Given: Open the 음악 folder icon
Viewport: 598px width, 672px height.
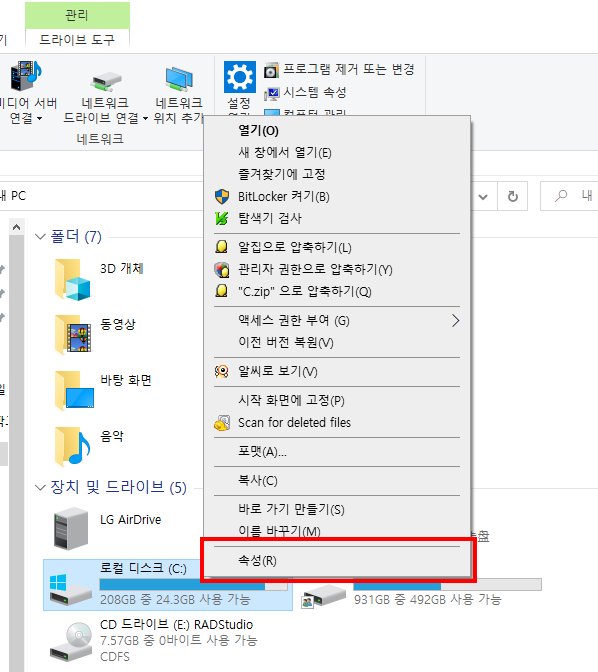Looking at the screenshot, I should pos(72,446).
